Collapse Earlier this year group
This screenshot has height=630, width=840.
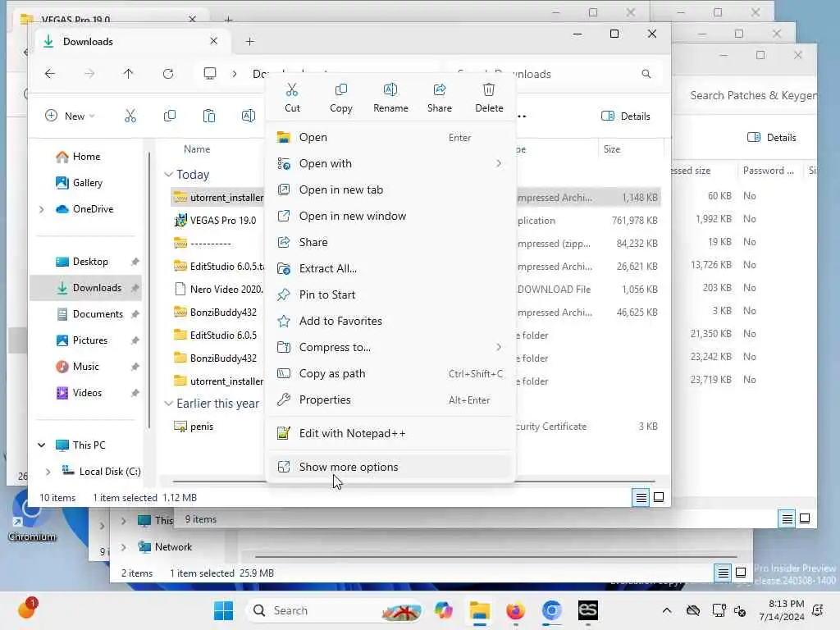168,404
